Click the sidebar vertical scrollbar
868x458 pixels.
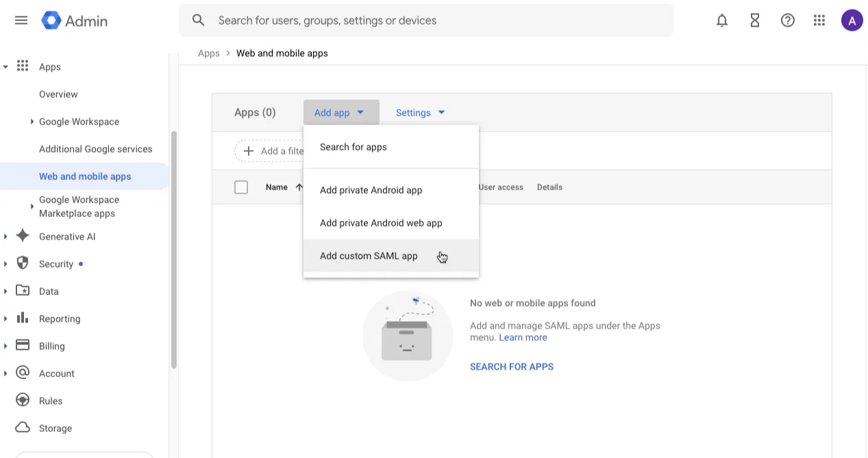tap(173, 250)
